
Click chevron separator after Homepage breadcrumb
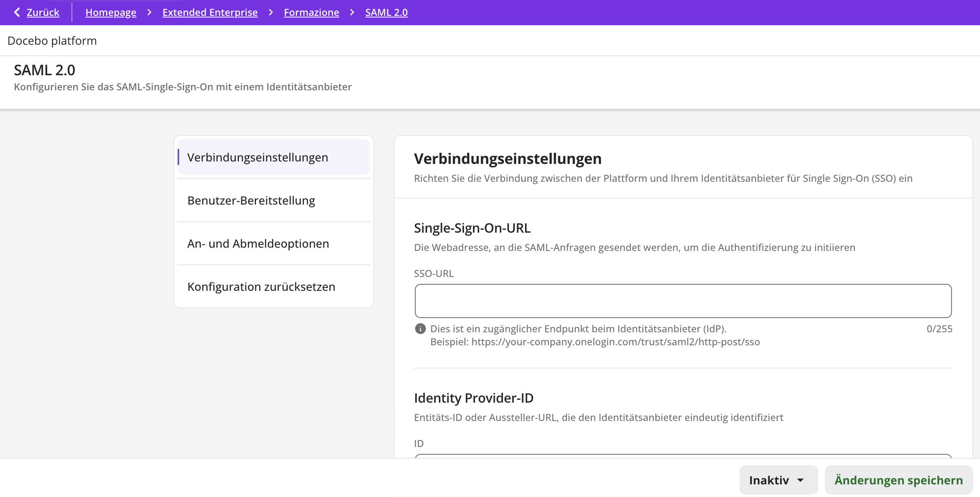point(150,13)
